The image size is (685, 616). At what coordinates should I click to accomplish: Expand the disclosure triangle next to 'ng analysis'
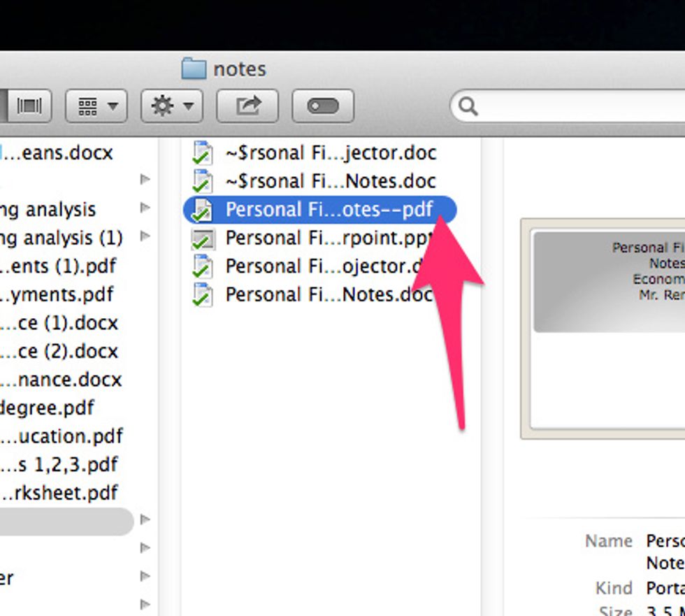145,208
